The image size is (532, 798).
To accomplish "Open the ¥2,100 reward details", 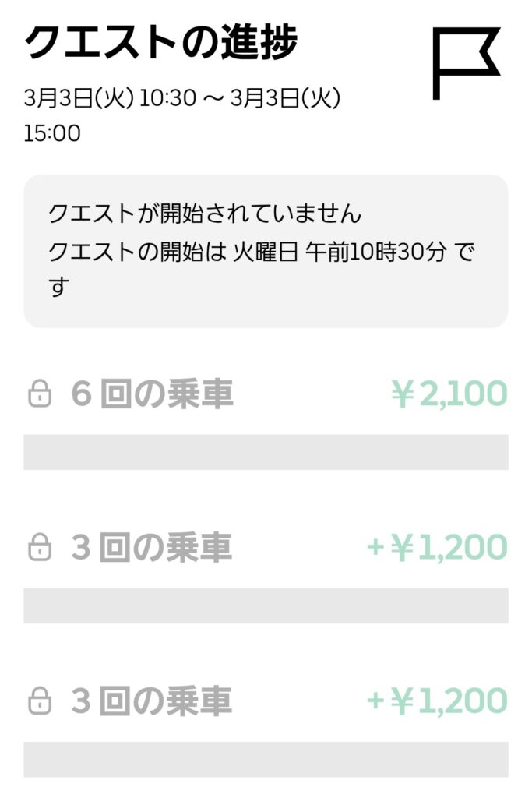I will pos(452,394).
